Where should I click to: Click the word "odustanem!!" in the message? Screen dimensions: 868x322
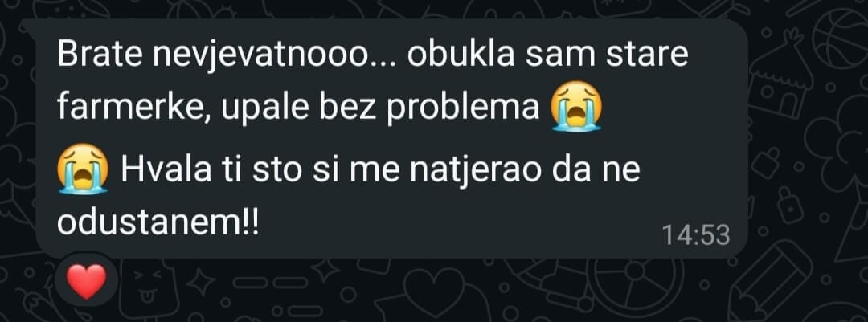point(158,226)
